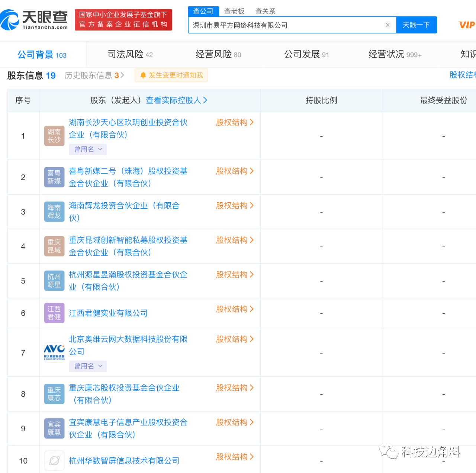
Task: Expand 曾用名 under 北京奥维云网大数据
Action: (88, 366)
